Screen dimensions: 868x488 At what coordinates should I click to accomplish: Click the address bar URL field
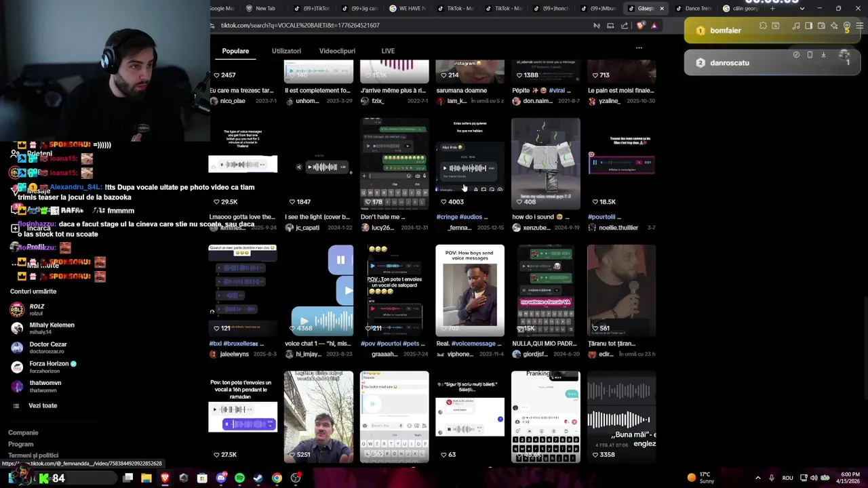(x=400, y=25)
